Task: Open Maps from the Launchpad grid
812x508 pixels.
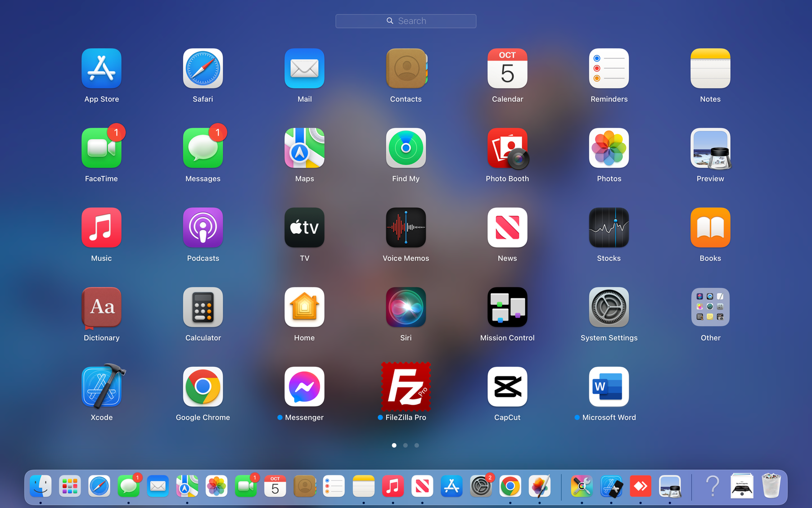Action: (304, 148)
